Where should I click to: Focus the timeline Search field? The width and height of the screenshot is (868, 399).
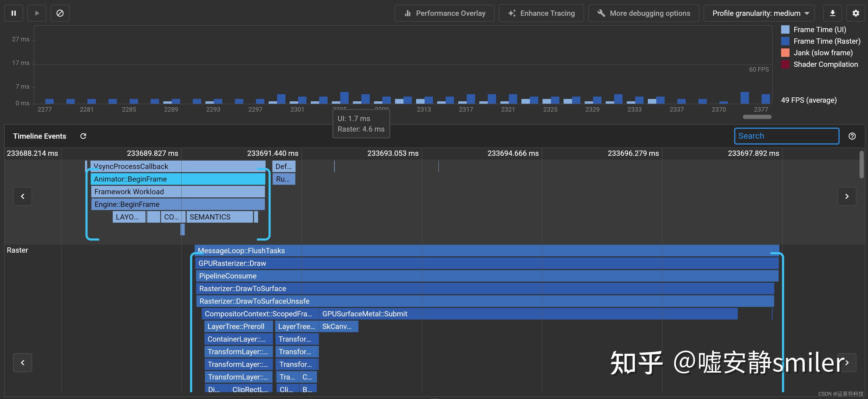click(x=786, y=136)
